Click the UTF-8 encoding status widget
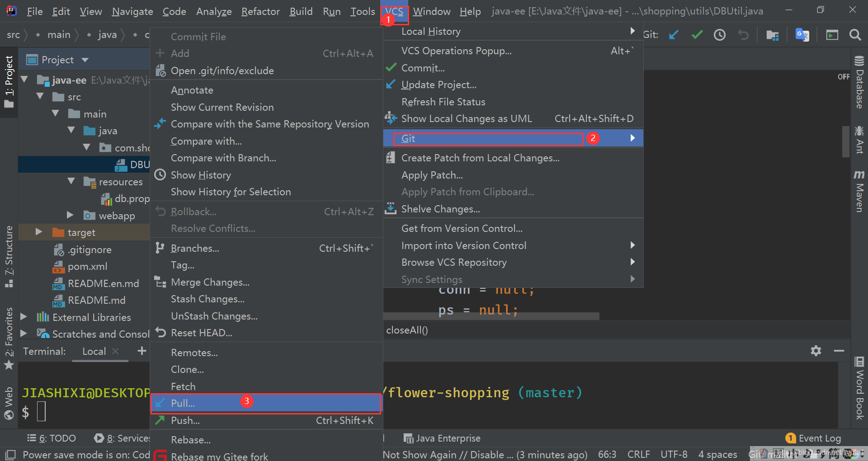 [674, 454]
